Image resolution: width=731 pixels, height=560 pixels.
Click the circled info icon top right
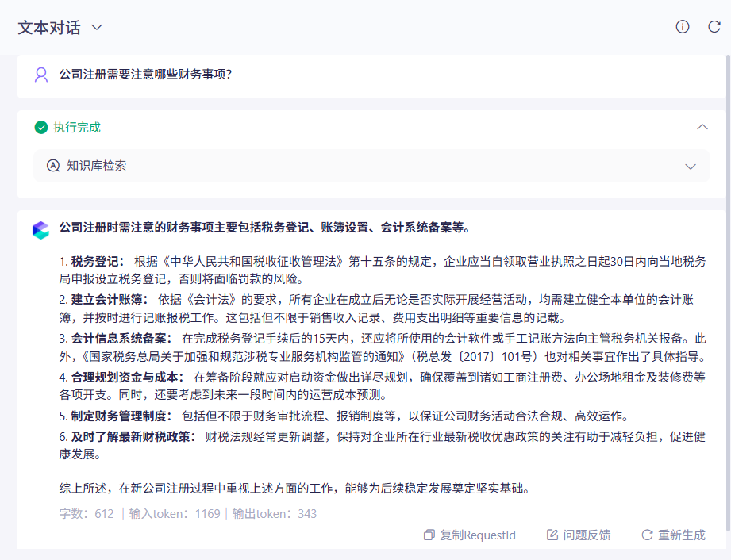tap(682, 26)
